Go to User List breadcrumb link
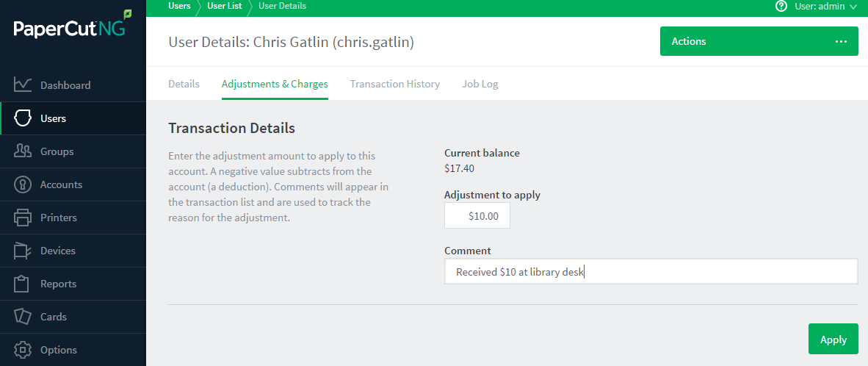868x366 pixels. 224,6
